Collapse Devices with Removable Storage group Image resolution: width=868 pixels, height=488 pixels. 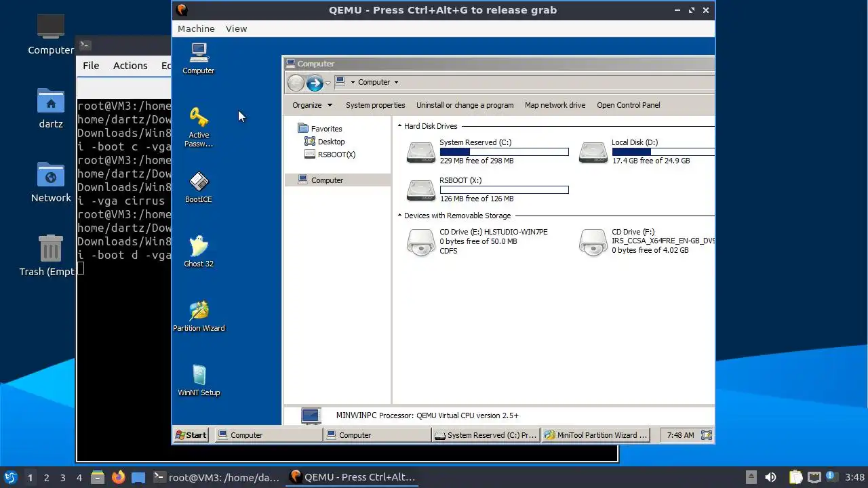click(399, 216)
